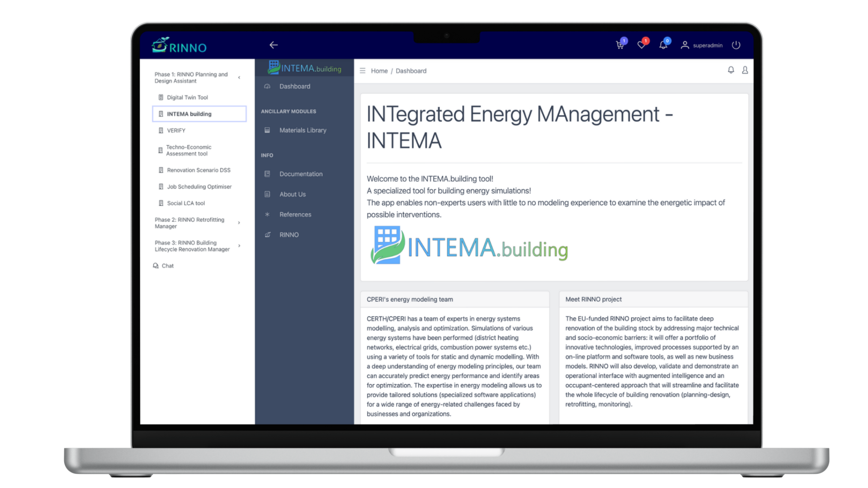Open the Documentation page

click(301, 174)
